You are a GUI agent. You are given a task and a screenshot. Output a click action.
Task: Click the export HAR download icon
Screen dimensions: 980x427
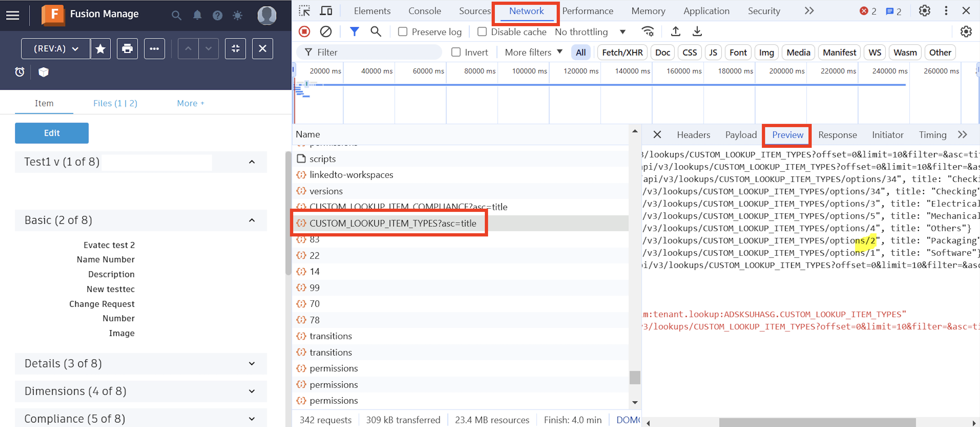(x=697, y=32)
